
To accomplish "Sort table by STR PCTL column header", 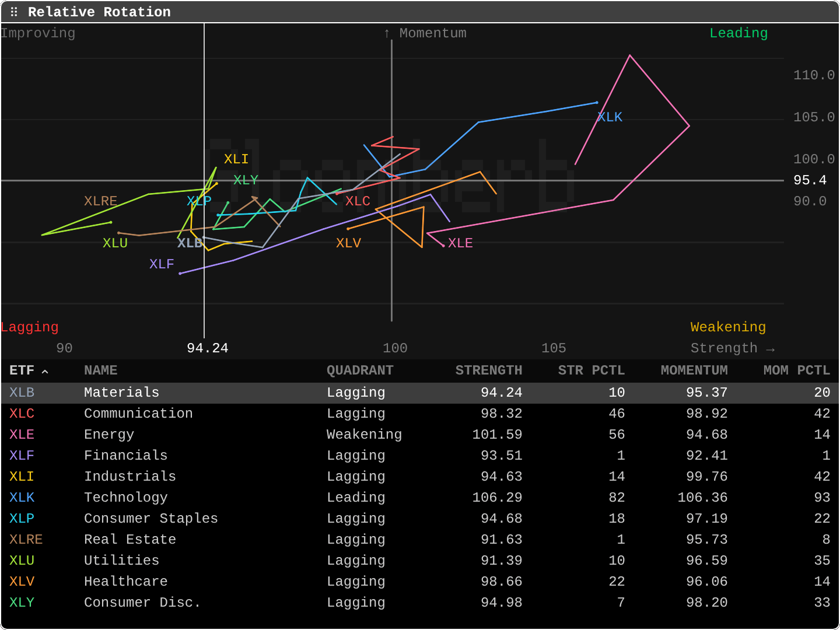I will click(x=591, y=370).
